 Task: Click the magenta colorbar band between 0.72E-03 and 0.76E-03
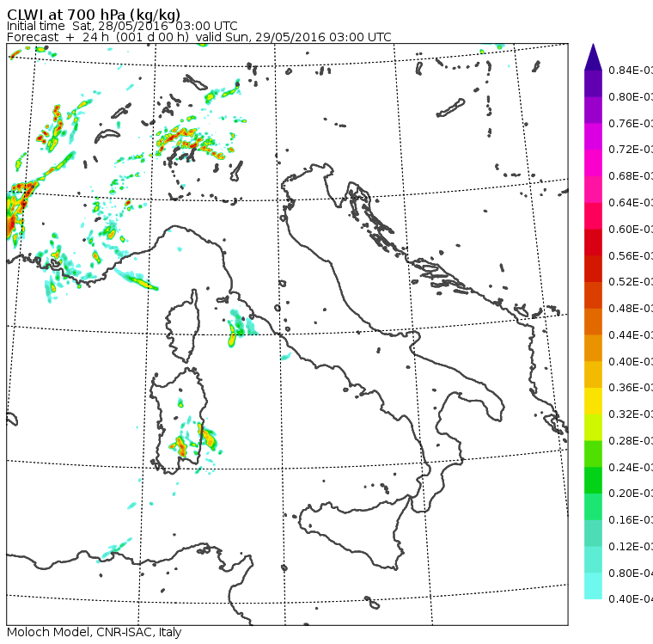pos(593,137)
